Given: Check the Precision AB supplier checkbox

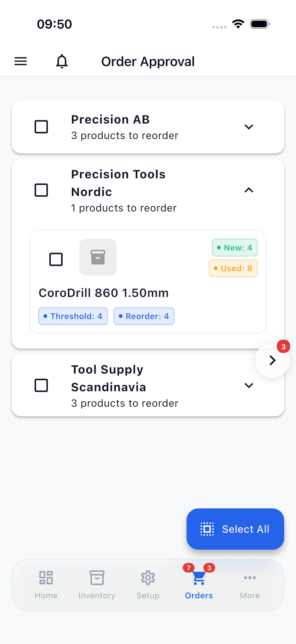Looking at the screenshot, I should point(41,127).
